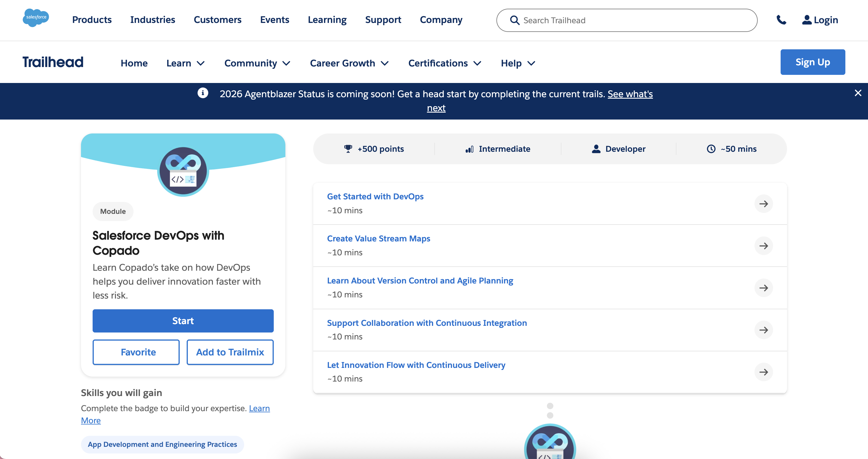
Task: Click the clock icon next to ~50 mins
Action: (710, 149)
